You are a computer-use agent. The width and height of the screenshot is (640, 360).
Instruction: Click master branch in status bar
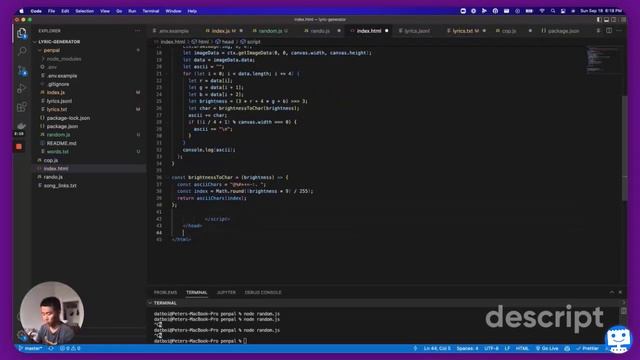[31, 349]
